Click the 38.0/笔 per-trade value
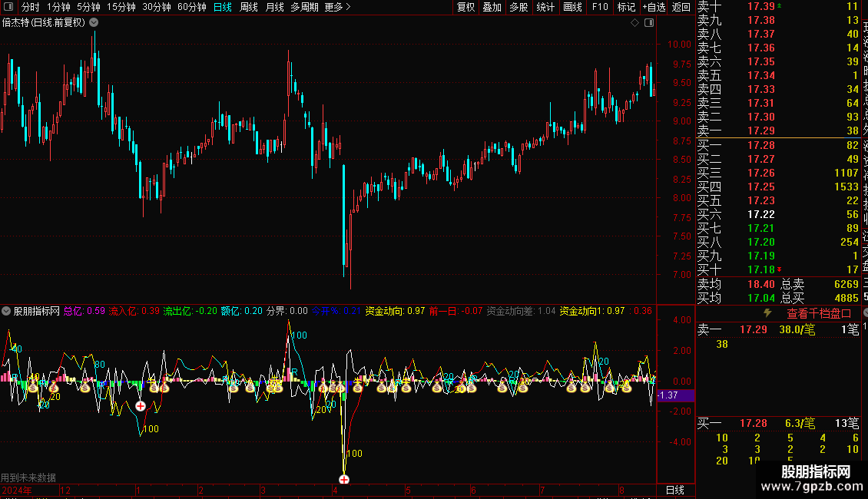This screenshot has width=868, height=499. pyautogui.click(x=797, y=329)
